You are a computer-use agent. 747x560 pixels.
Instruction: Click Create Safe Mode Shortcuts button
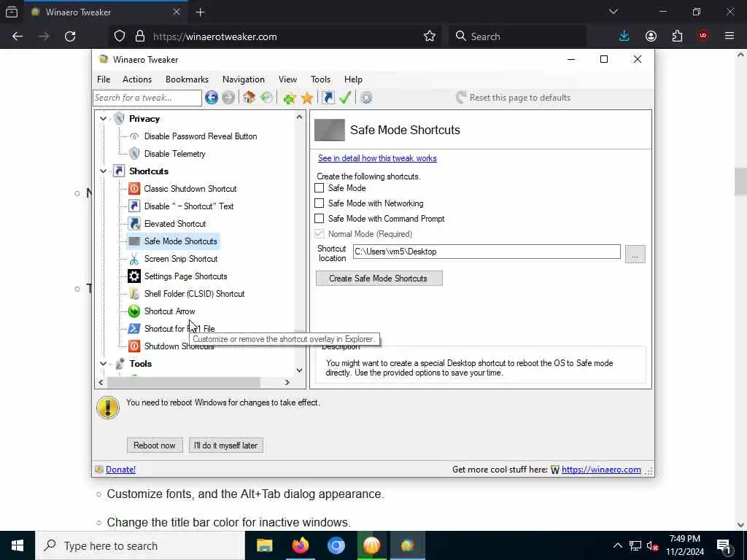379,279
